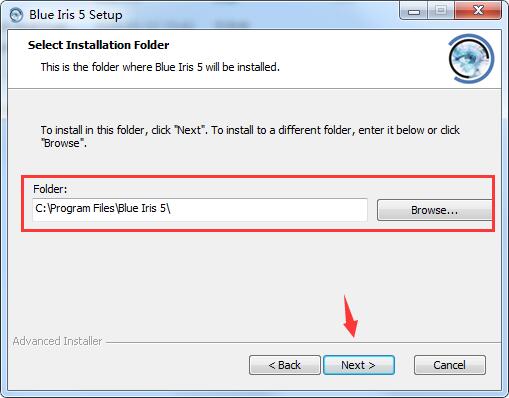The image size is (509, 398).
Task: Click the "Blue Iris 5 Setup" title text
Action: [x=76, y=15]
